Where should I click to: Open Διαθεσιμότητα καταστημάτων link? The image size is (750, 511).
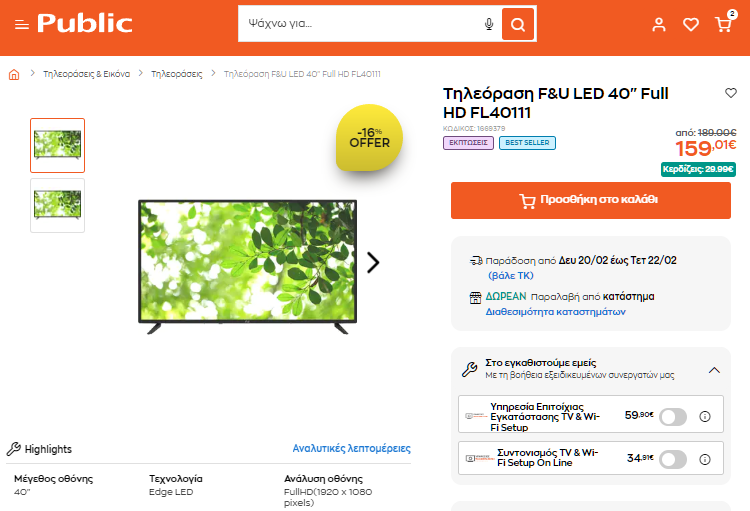(555, 311)
